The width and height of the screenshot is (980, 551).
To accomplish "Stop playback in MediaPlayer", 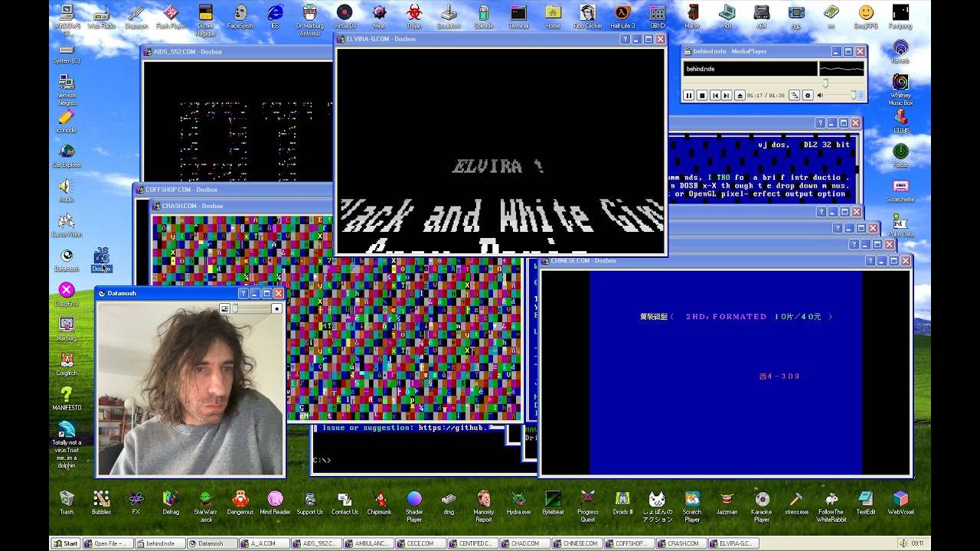I will click(x=701, y=95).
